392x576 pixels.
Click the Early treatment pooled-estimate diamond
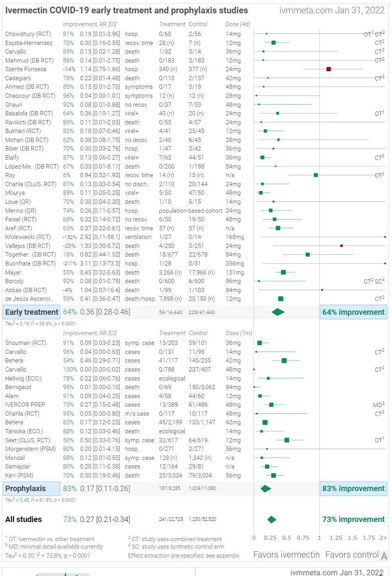click(278, 312)
